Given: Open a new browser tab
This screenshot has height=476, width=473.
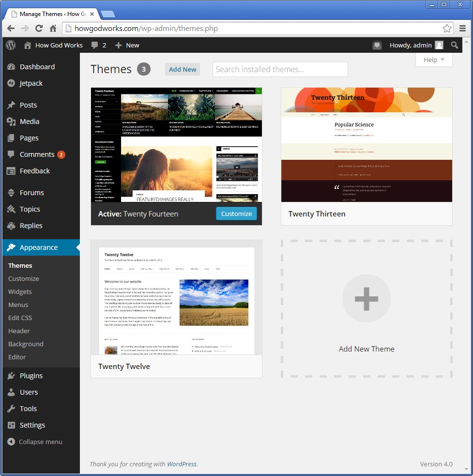Looking at the screenshot, I should (x=108, y=14).
